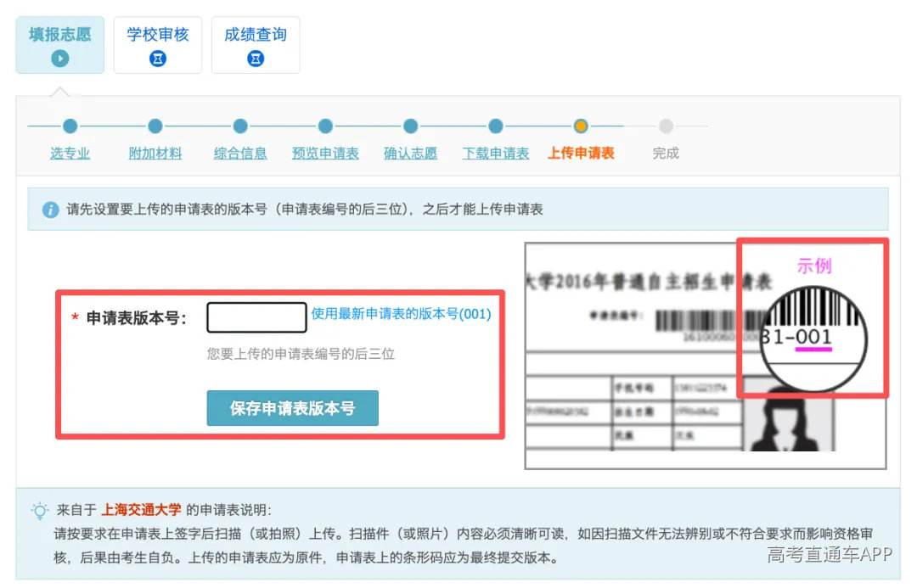Image resolution: width=917 pixels, height=588 pixels.
Task: Click the play icon under 填报志愿
Action: (59, 59)
